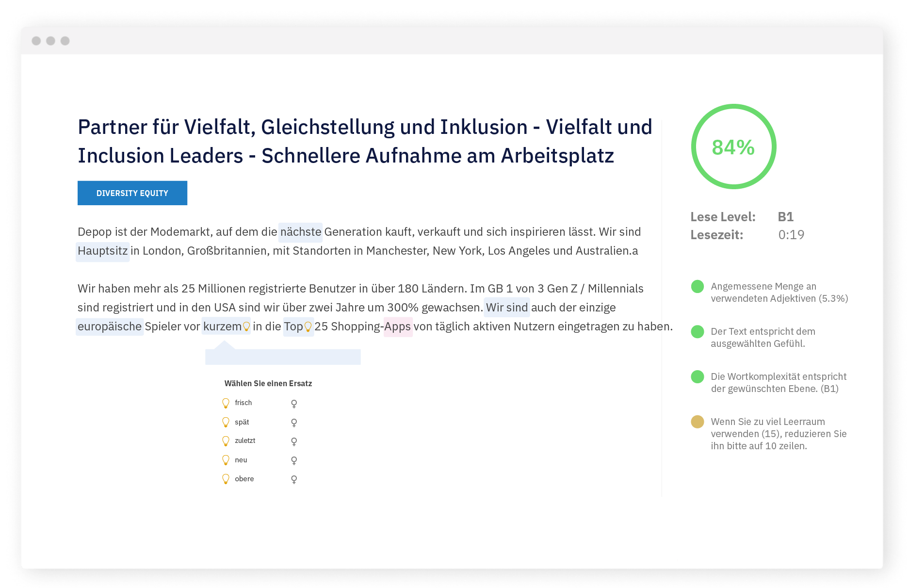This screenshot has height=588, width=909.
Task: Open suggestions for highlighted word "europäische"
Action: [x=110, y=327]
